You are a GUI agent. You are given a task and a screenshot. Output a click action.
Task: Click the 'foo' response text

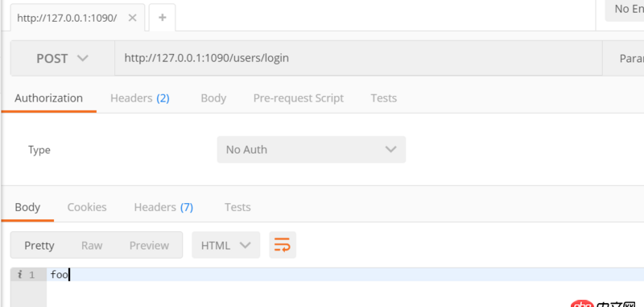coord(59,275)
